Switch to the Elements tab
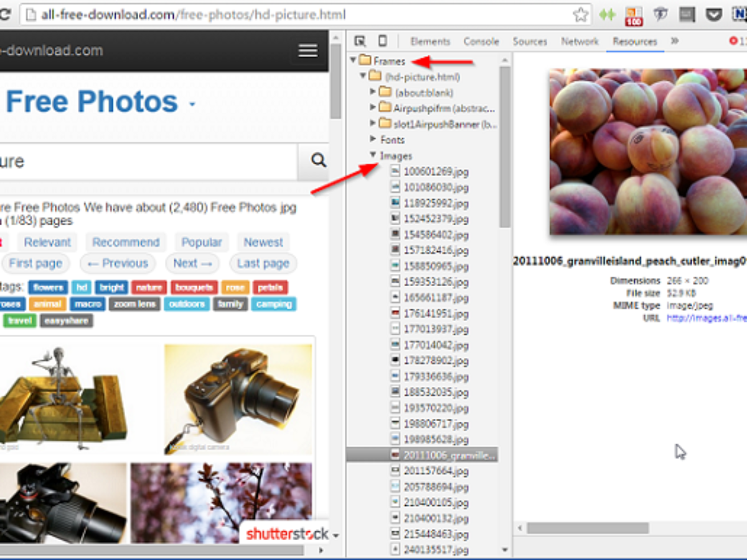Viewport: 747px width, 560px height. (x=430, y=41)
